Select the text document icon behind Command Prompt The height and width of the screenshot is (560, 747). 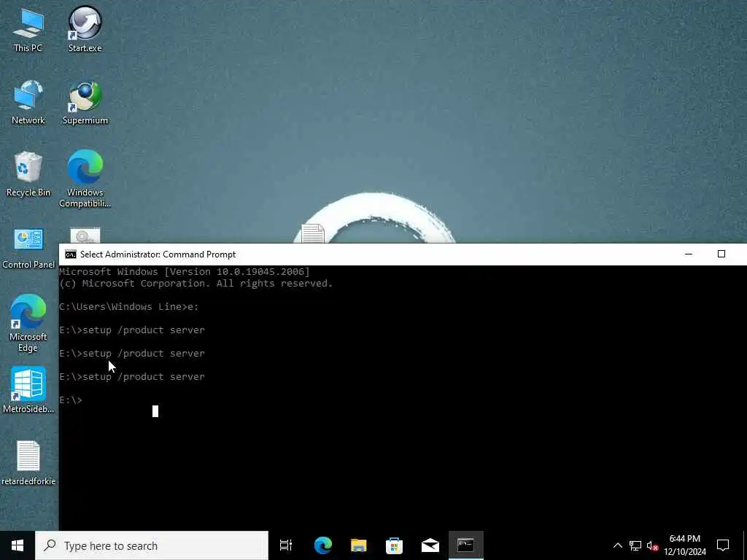[x=313, y=233]
